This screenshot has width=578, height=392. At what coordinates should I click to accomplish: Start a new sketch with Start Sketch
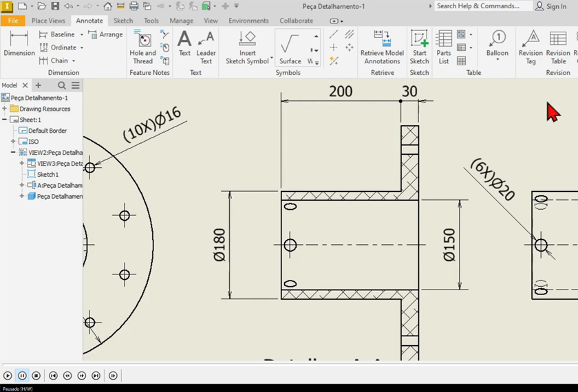click(x=419, y=47)
